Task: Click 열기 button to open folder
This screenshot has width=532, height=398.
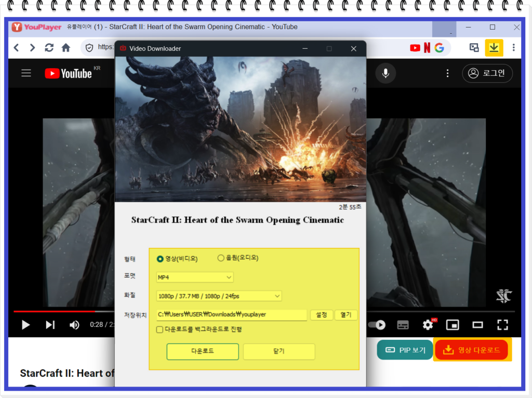Action: [346, 315]
